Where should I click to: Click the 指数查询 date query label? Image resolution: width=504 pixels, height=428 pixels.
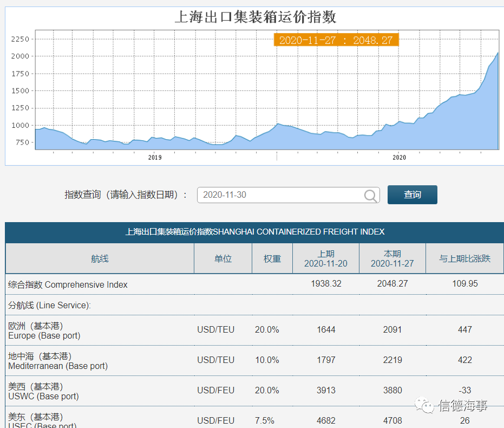tap(126, 195)
